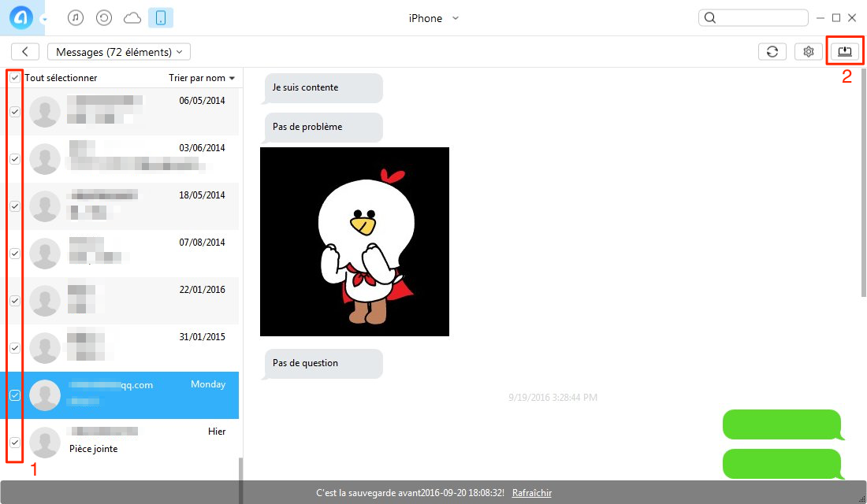Screen dimensions: 867x504
Task: Open the chick sticker image
Action: 355,242
